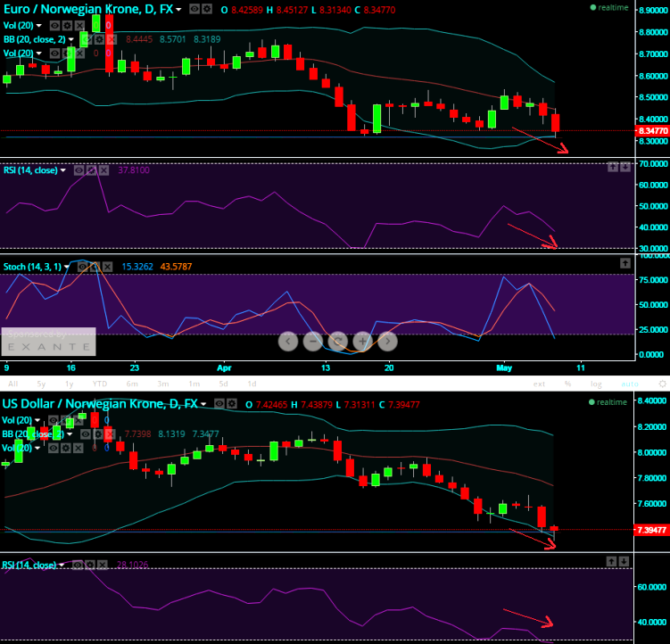Select the 6m date range

132,384
